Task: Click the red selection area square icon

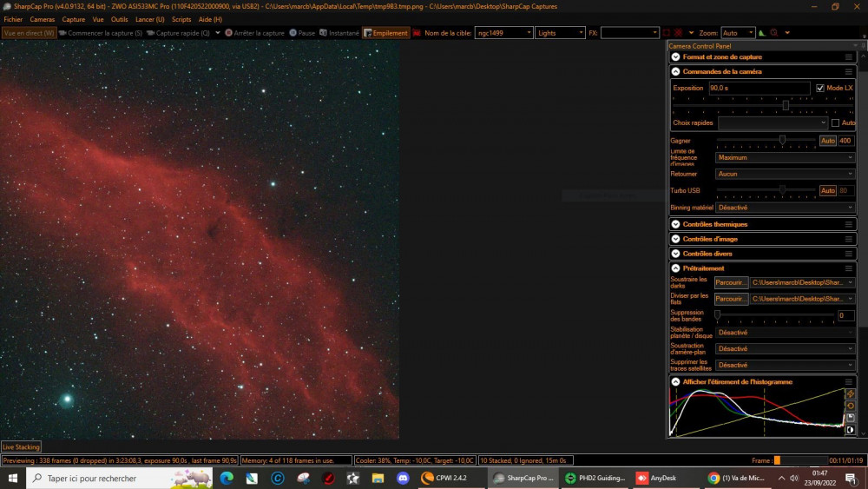Action: (667, 33)
